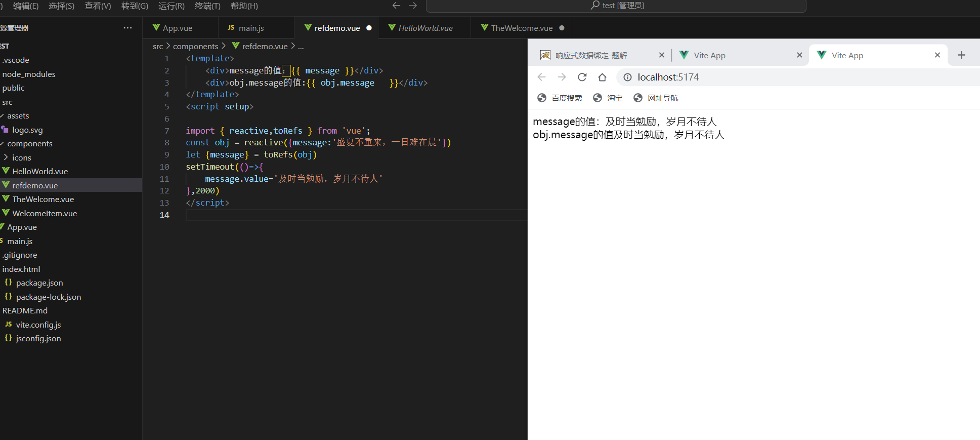This screenshot has width=980, height=440.
Task: Open the 选择(S) menu
Action: pyautogui.click(x=61, y=6)
